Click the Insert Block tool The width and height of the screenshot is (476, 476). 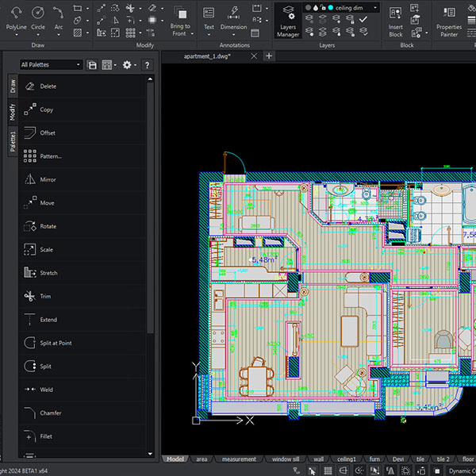point(395,21)
